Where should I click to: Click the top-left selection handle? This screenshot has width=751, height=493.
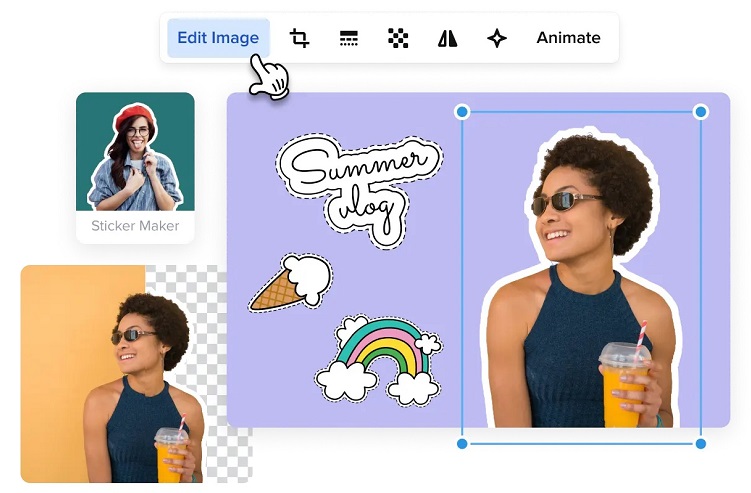pos(462,112)
